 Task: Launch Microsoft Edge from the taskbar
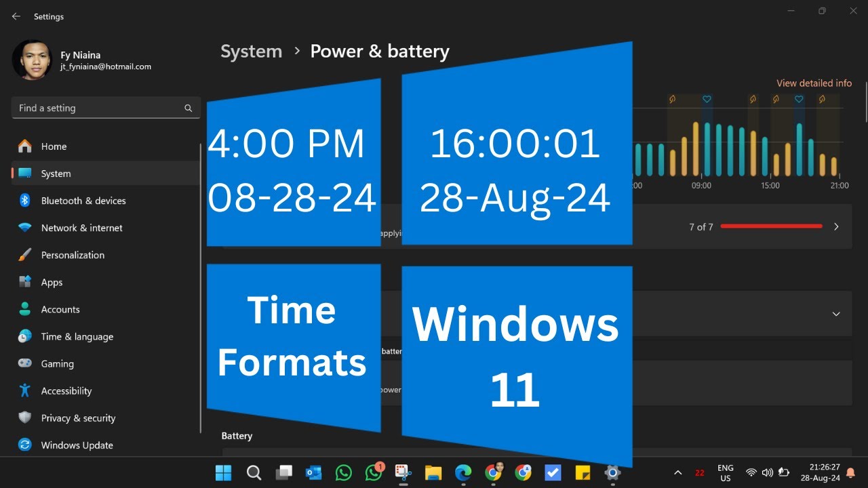(x=463, y=472)
